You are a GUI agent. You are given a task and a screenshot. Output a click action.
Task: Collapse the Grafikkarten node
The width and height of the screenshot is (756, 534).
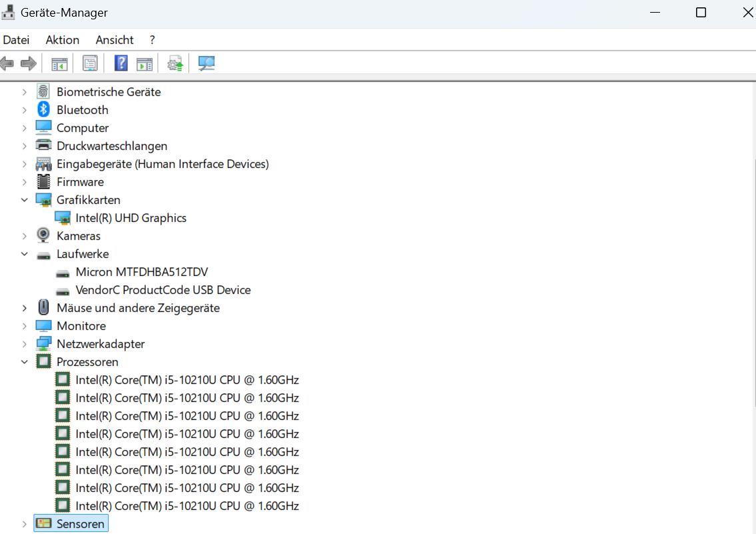tap(24, 200)
